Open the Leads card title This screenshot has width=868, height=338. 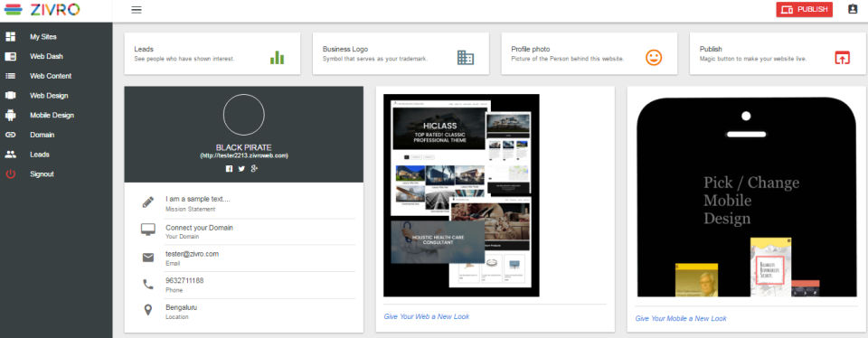tap(144, 49)
